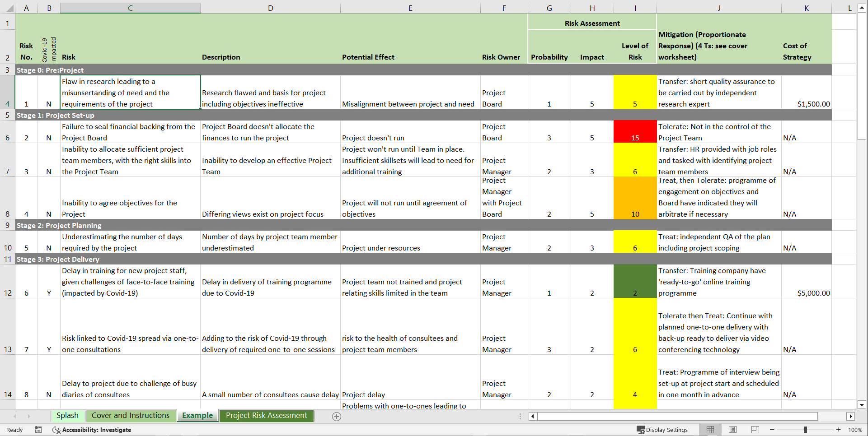Click Zoom Out on the status bar
The width and height of the screenshot is (868, 436).
(771, 430)
